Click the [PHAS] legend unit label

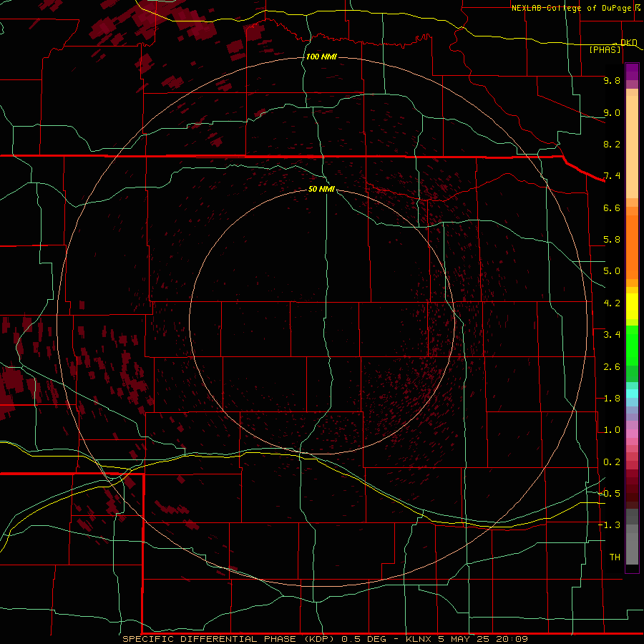point(605,49)
